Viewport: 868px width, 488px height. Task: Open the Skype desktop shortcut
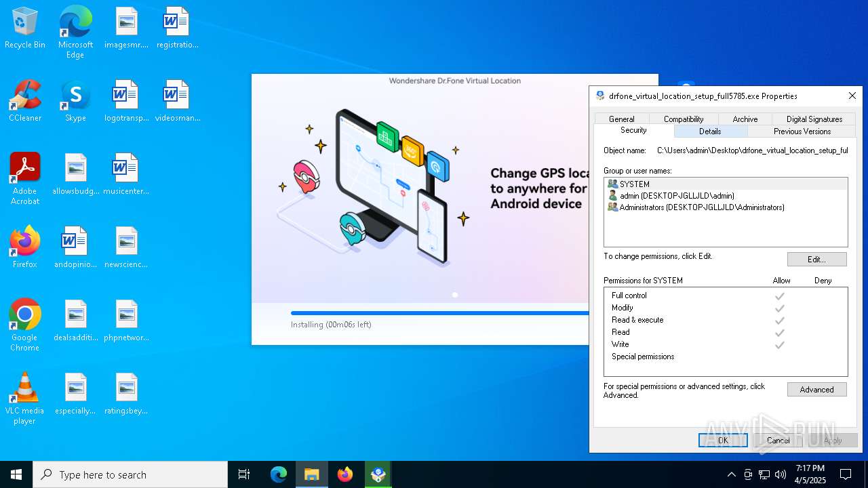(75, 101)
